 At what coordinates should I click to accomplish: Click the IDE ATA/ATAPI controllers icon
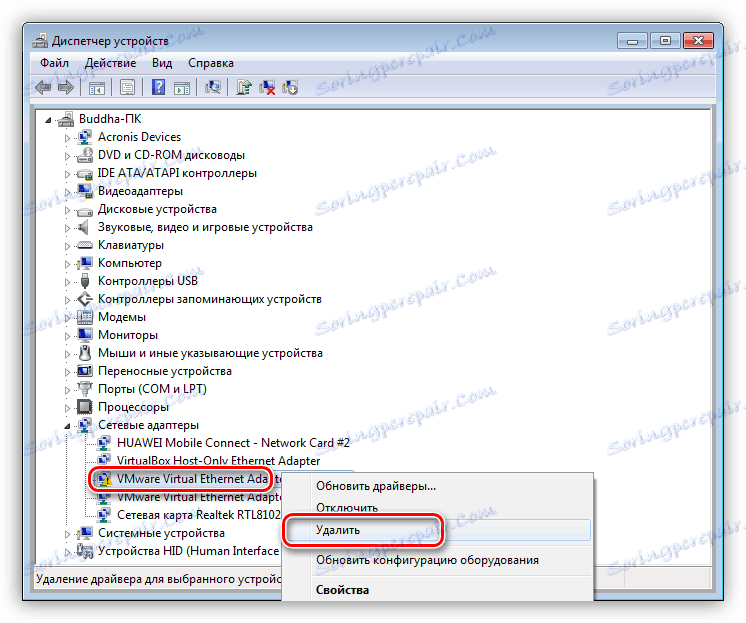pyautogui.click(x=85, y=173)
